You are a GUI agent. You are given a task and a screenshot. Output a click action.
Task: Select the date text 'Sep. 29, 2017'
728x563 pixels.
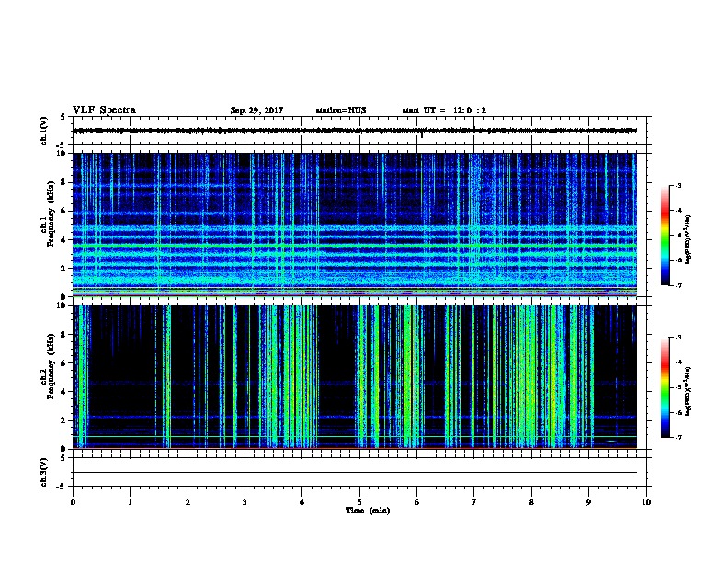(256, 110)
